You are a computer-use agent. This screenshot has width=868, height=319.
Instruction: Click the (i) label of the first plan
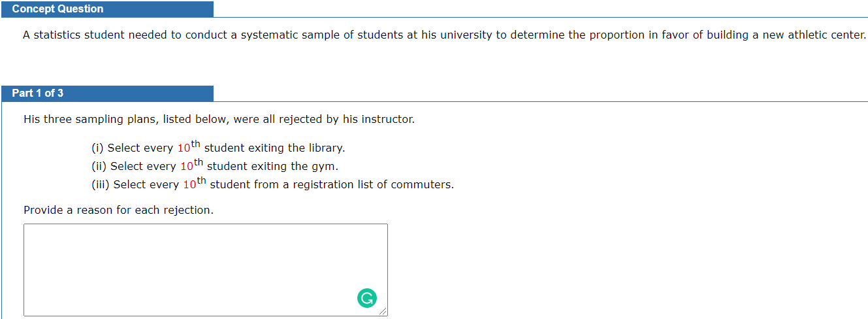point(97,148)
